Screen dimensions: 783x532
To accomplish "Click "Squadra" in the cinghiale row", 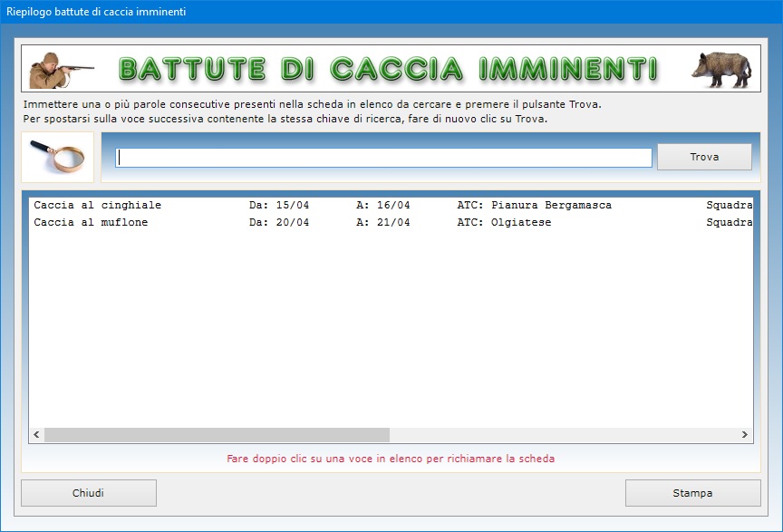I will [x=729, y=205].
